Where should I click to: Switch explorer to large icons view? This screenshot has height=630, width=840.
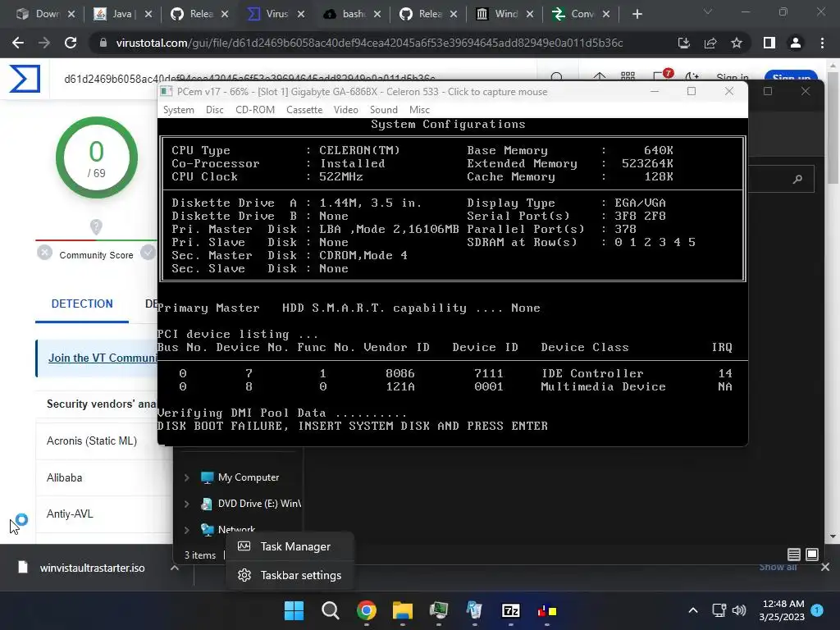tap(812, 555)
